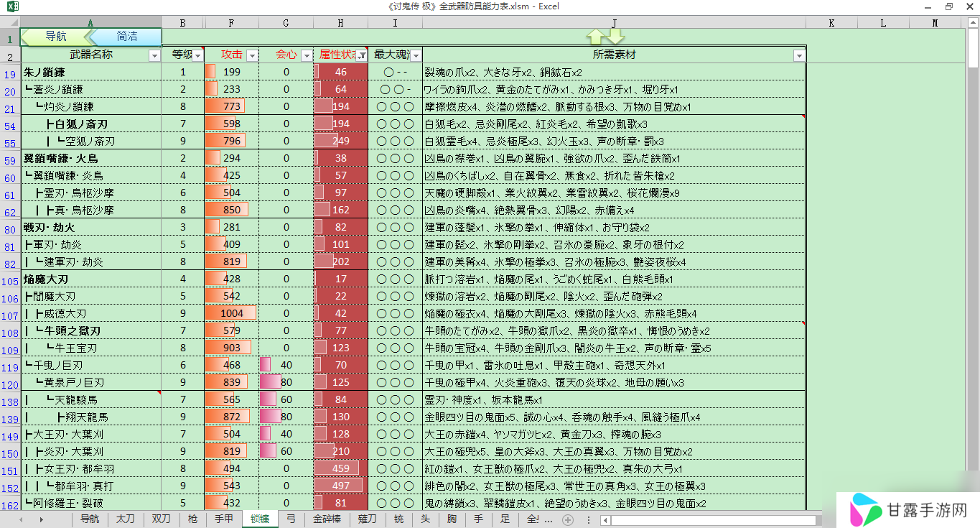Click the 威徳大刃 weapon name cell
The width and height of the screenshot is (980, 528).
pos(91,313)
